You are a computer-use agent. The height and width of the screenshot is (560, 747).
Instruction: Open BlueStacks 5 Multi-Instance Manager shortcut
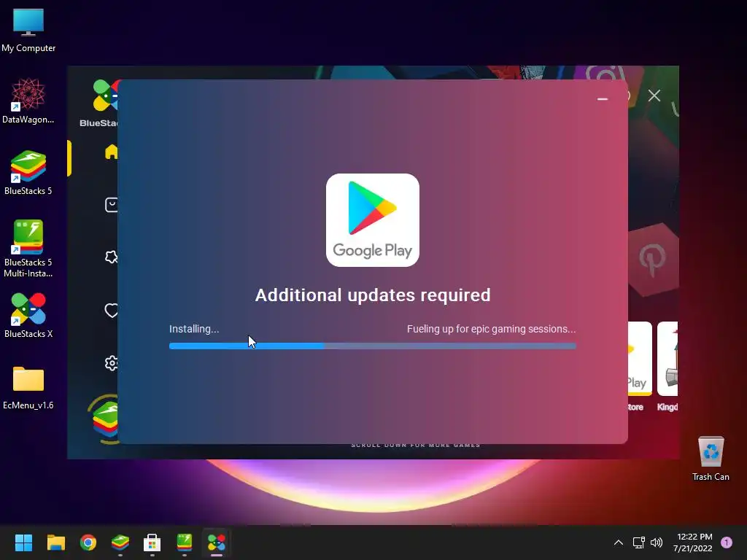28,249
